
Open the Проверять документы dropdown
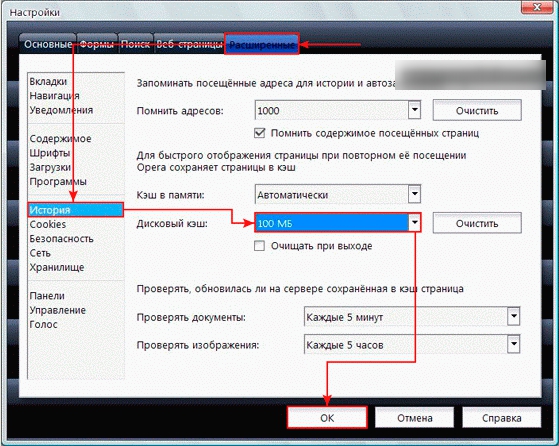coord(412,317)
